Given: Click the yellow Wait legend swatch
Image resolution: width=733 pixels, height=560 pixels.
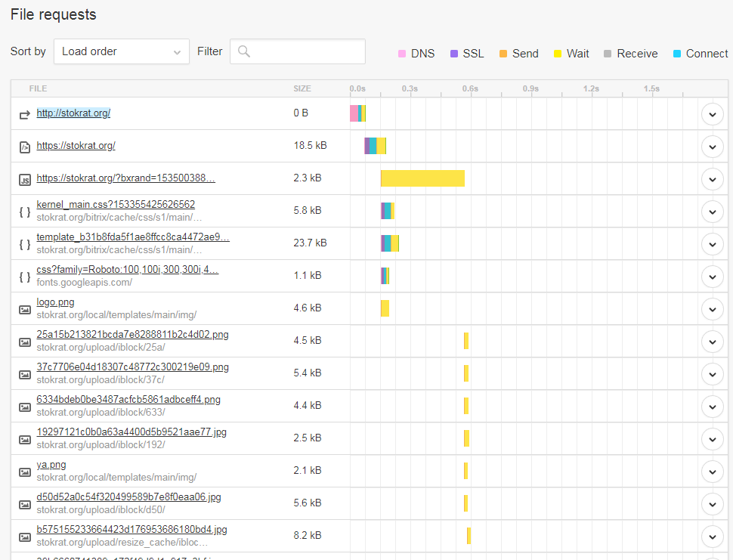Looking at the screenshot, I should click(558, 54).
